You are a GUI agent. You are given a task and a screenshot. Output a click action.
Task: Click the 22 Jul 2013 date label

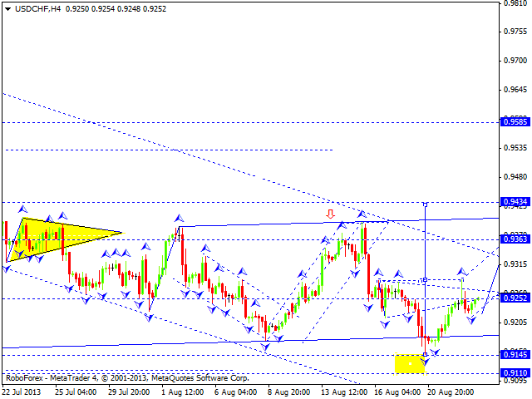23,392
